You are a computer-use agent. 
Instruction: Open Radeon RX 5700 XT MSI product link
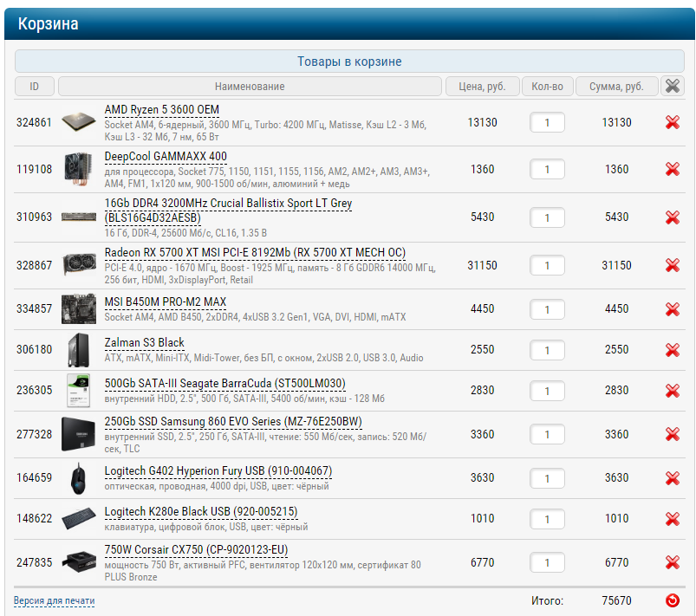tap(255, 252)
